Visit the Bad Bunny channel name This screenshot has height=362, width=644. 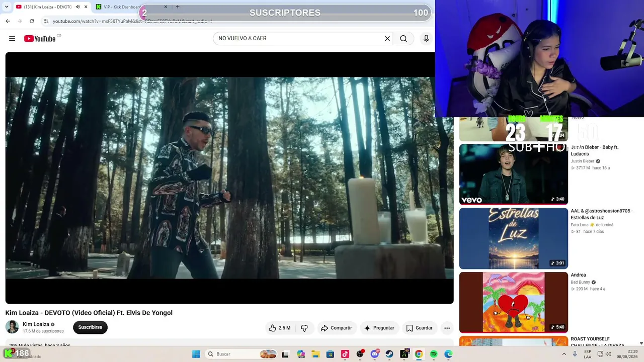click(580, 282)
